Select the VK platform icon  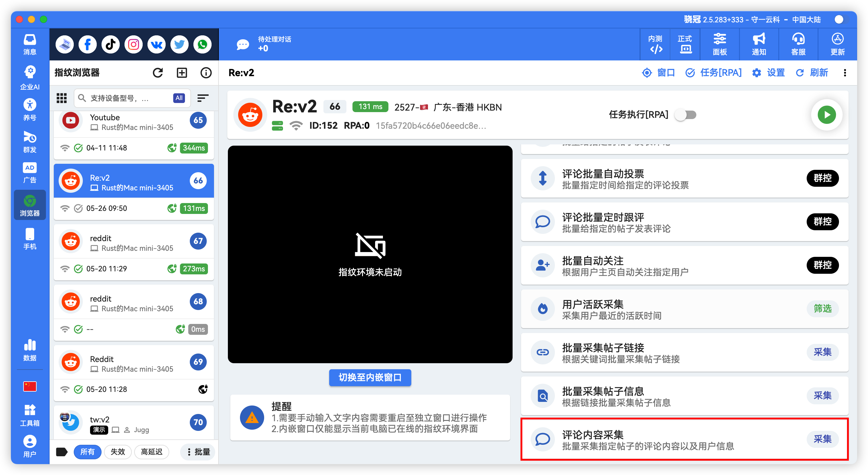pos(156,44)
